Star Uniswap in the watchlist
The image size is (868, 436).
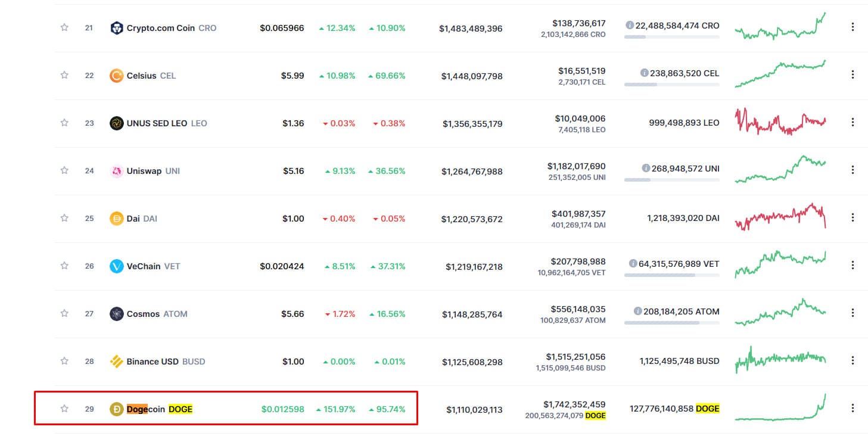tap(64, 170)
